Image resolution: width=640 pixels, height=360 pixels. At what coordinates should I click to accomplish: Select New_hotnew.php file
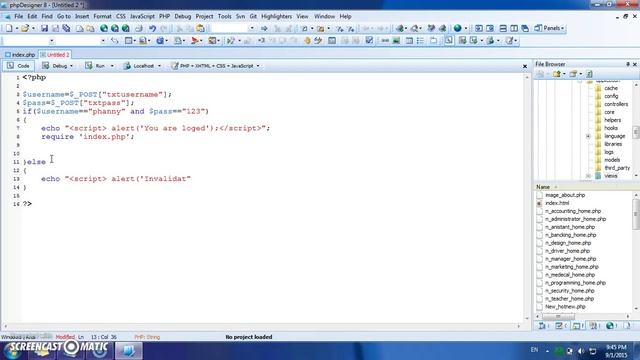click(565, 307)
